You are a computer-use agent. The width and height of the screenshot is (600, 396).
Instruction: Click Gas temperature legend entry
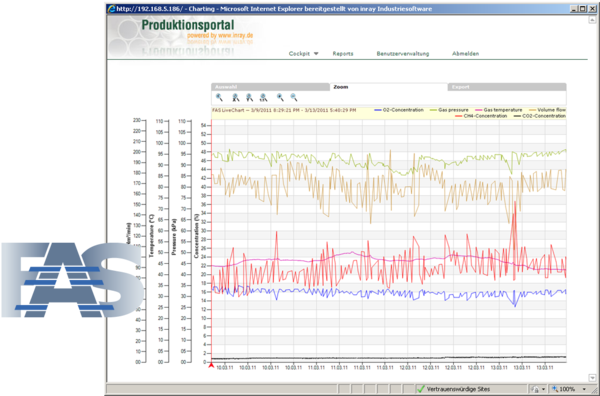(x=499, y=110)
